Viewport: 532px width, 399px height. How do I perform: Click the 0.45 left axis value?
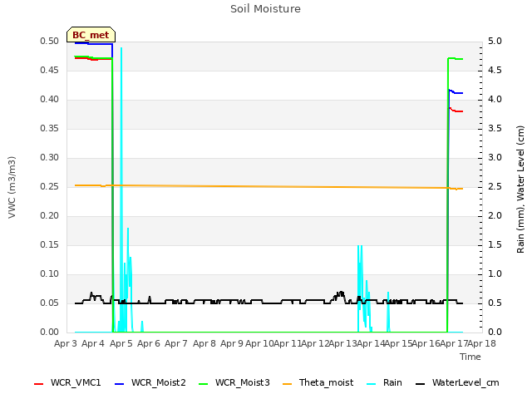click(50, 70)
